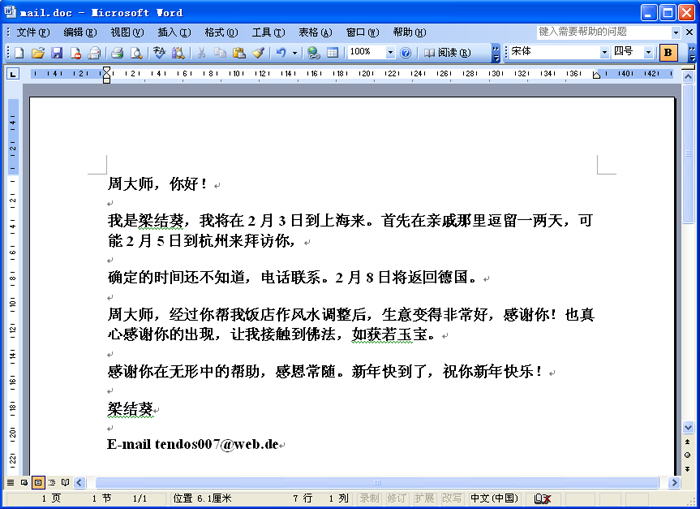The width and height of the screenshot is (700, 509).
Task: Click Next Page double-arrow button
Action: pos(688,469)
